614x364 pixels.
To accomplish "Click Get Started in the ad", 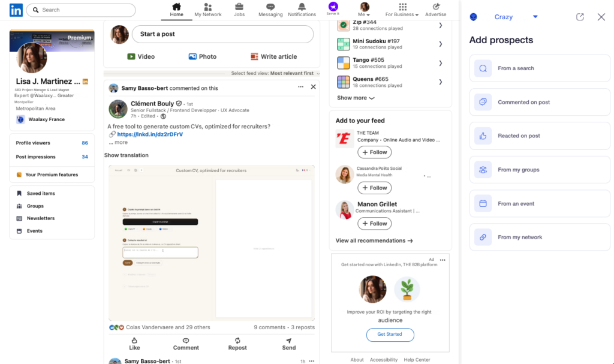I will click(x=390, y=334).
